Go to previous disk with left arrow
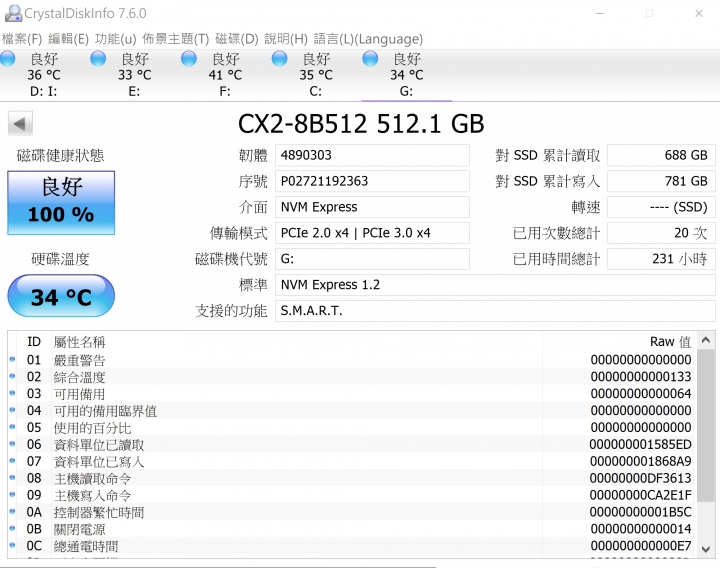 click(20, 124)
